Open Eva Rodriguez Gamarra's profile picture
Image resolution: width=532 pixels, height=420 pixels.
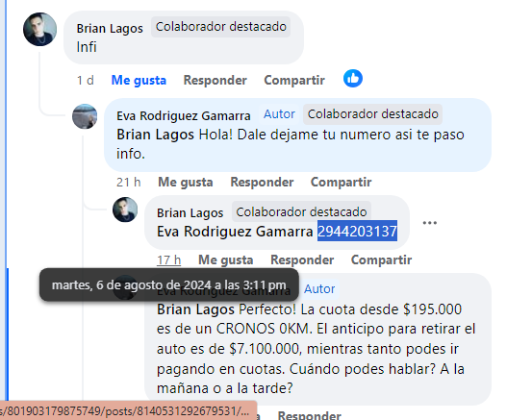coord(85,116)
